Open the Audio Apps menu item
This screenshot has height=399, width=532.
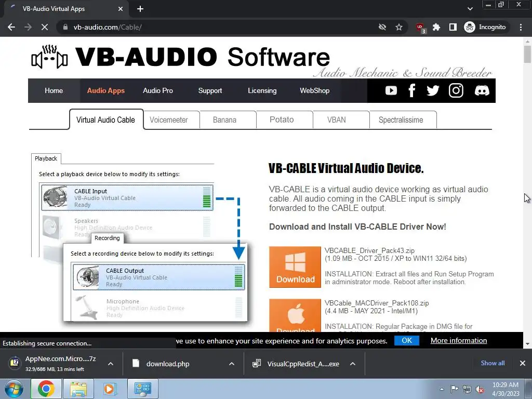click(x=106, y=90)
